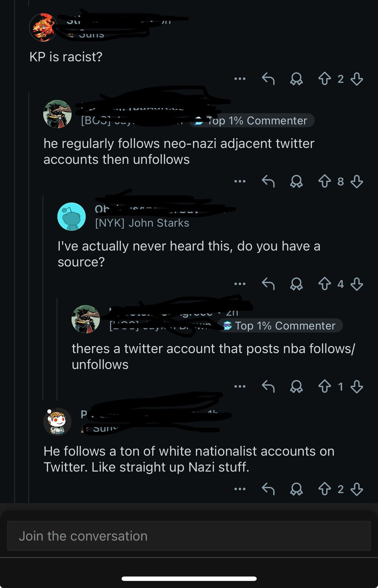The image size is (378, 588).
Task: Tap the blue Snoo avatar
Action: 72,217
